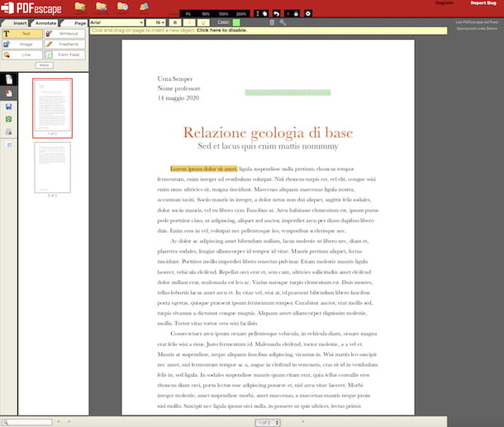Image resolution: width=504 pixels, height=427 pixels.
Task: Toggle bold text formatting
Action: pyautogui.click(x=175, y=22)
